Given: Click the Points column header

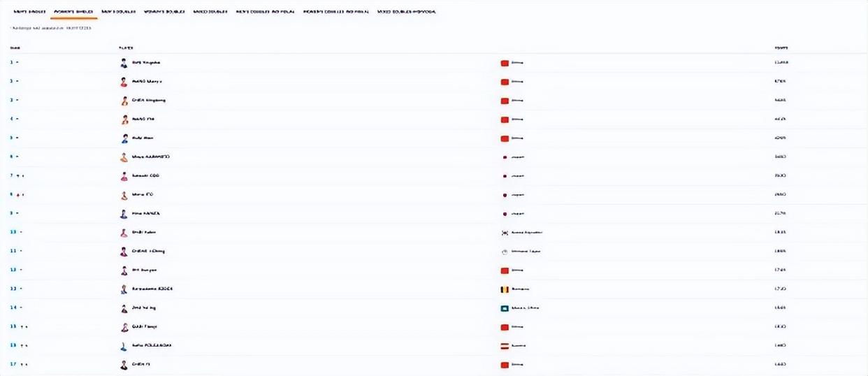Looking at the screenshot, I should pos(781,48).
